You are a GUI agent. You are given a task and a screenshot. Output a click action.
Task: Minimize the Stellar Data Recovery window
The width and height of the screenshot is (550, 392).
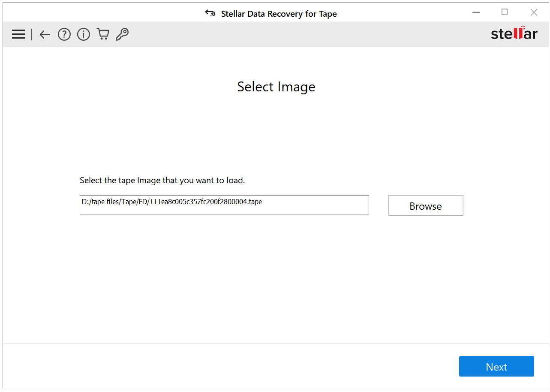(x=476, y=12)
